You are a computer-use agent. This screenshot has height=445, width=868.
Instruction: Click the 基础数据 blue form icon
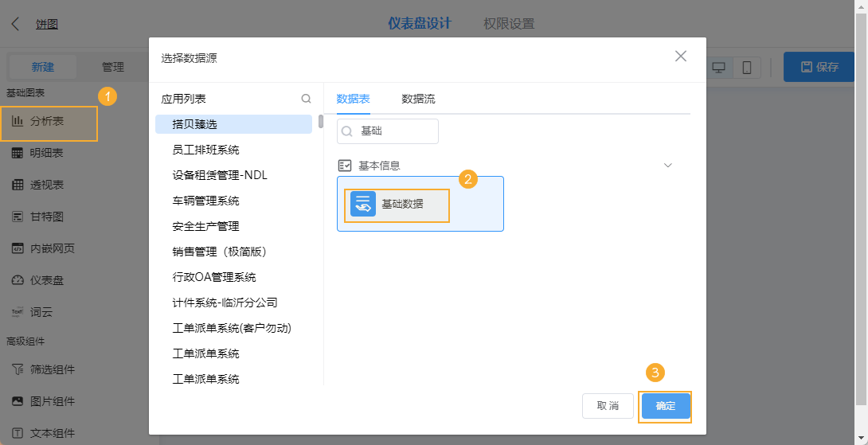[x=363, y=204]
